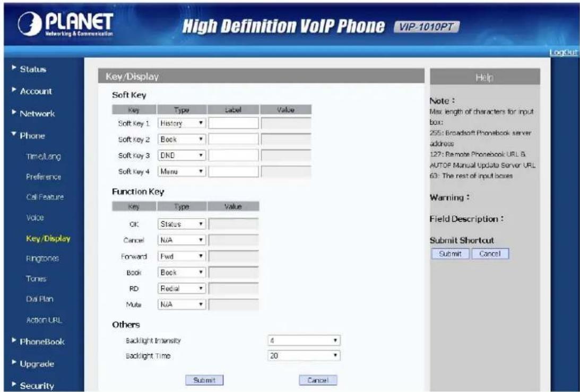Open the Ringtones page
This screenshot has width=580, height=392.
click(42, 258)
